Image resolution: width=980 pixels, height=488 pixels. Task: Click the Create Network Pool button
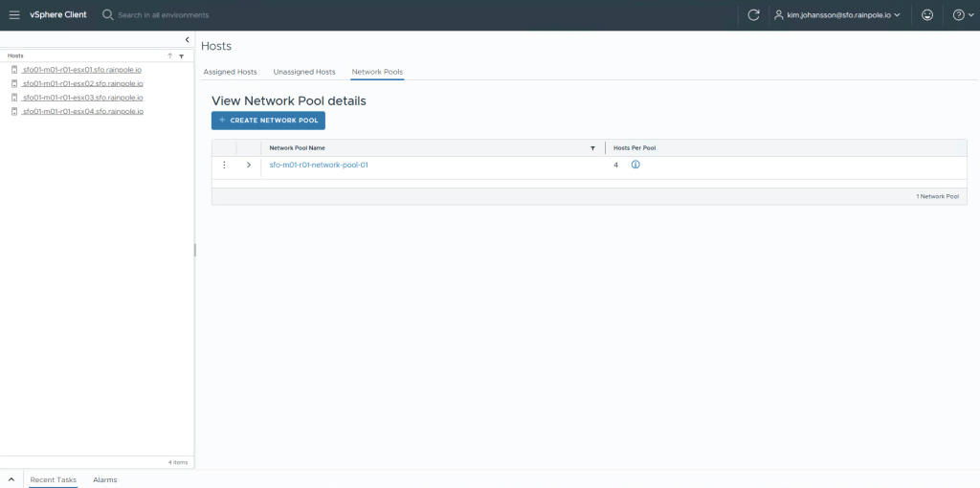click(268, 121)
